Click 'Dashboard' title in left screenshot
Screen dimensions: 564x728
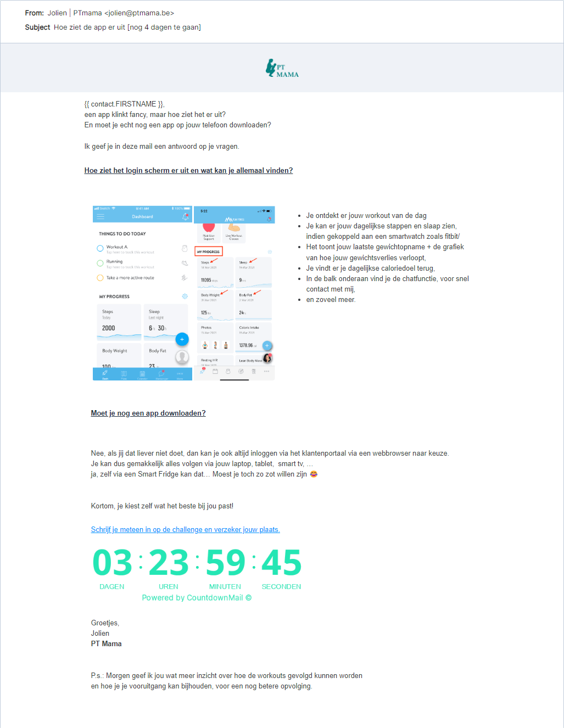[142, 216]
